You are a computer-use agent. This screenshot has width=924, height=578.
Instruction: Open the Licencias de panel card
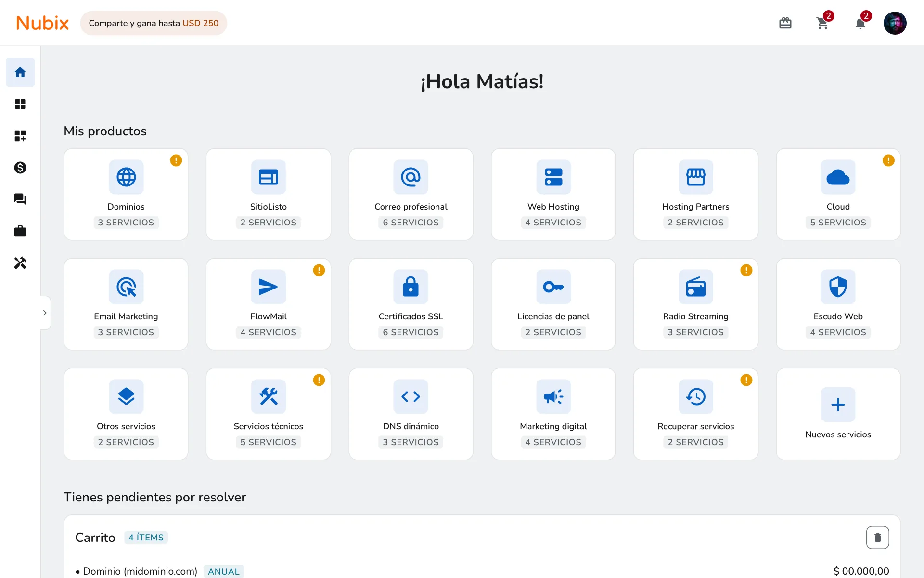553,304
